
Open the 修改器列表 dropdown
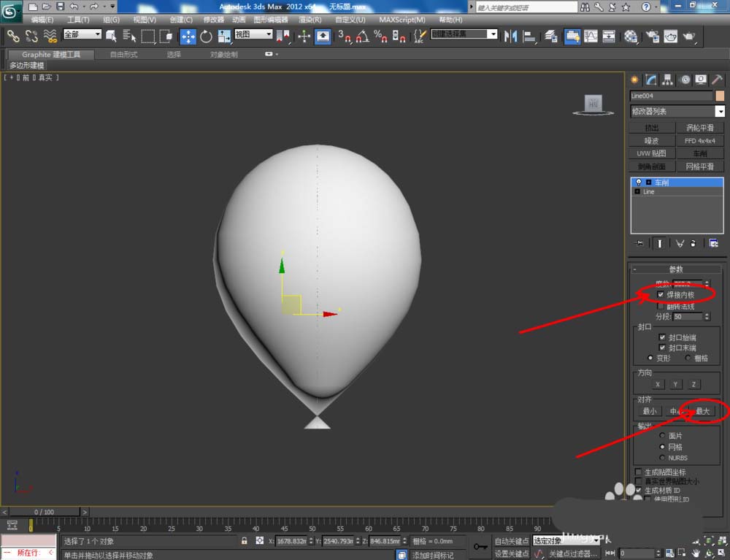point(720,111)
